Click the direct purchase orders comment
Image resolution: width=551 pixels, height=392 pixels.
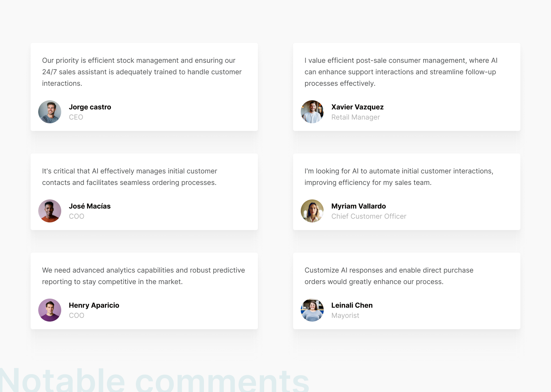tap(389, 276)
